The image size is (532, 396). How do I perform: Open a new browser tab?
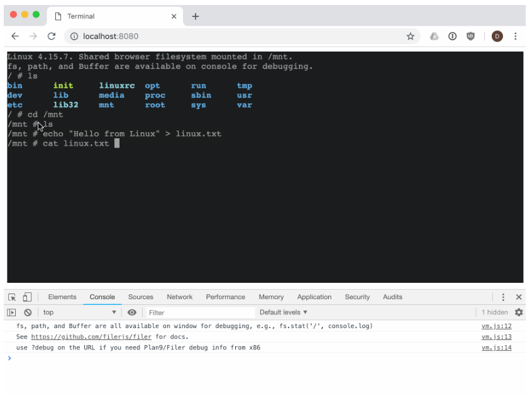[195, 16]
